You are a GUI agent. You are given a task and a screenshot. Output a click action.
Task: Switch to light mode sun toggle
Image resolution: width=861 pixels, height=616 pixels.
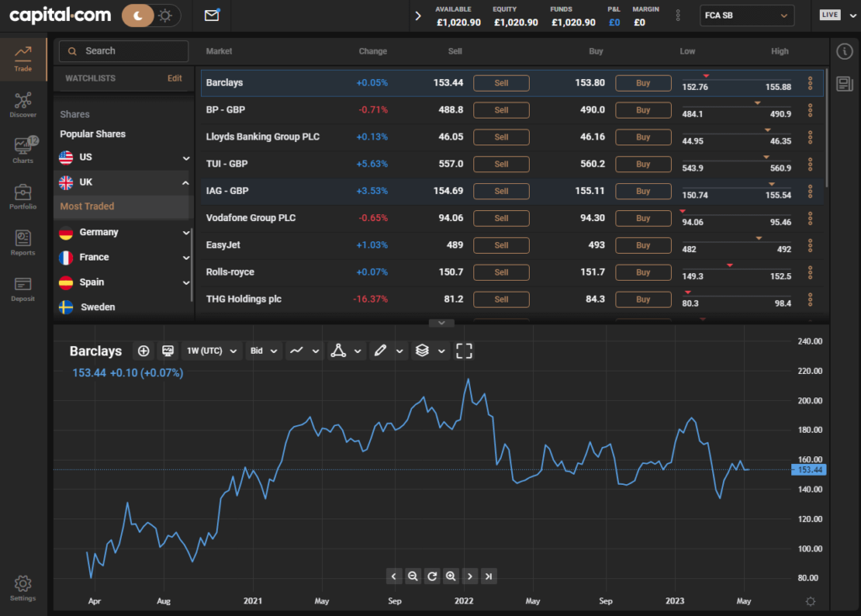166,15
